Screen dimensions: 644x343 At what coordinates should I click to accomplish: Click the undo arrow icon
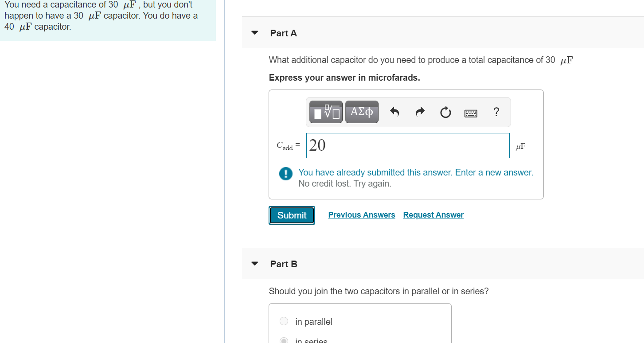(394, 113)
